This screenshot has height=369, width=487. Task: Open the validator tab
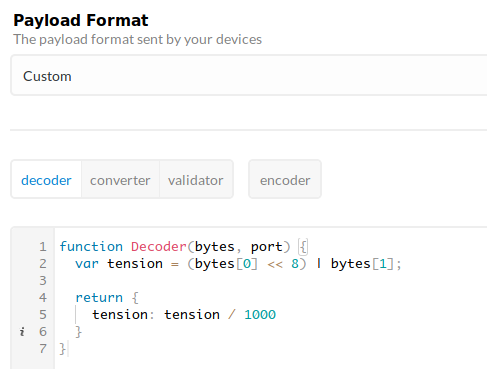tap(196, 180)
